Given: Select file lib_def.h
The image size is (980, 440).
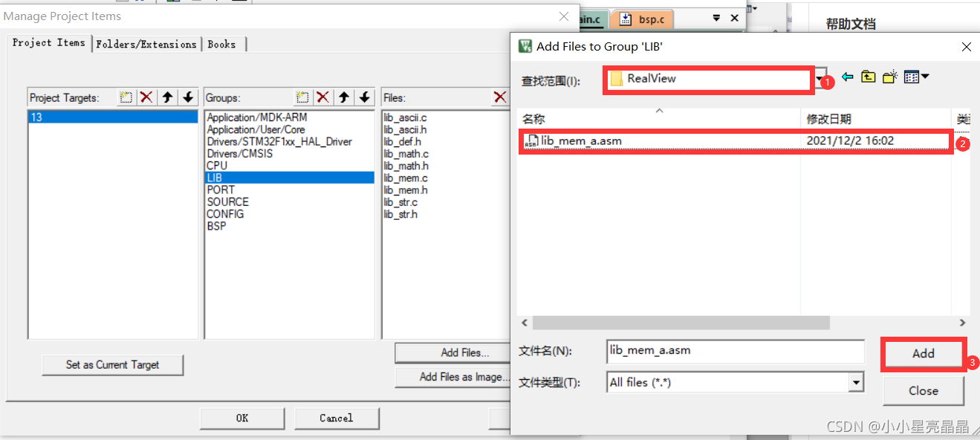Looking at the screenshot, I should [x=402, y=141].
